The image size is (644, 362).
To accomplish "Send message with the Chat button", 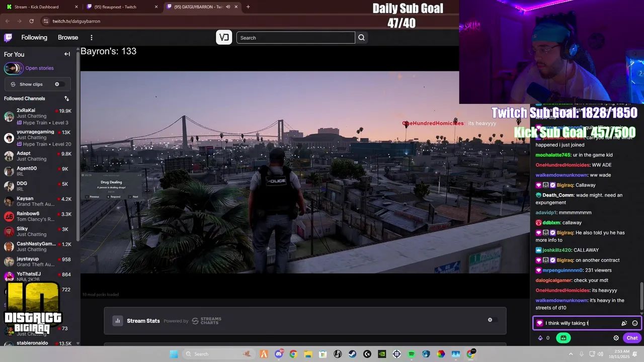I will point(632,338).
